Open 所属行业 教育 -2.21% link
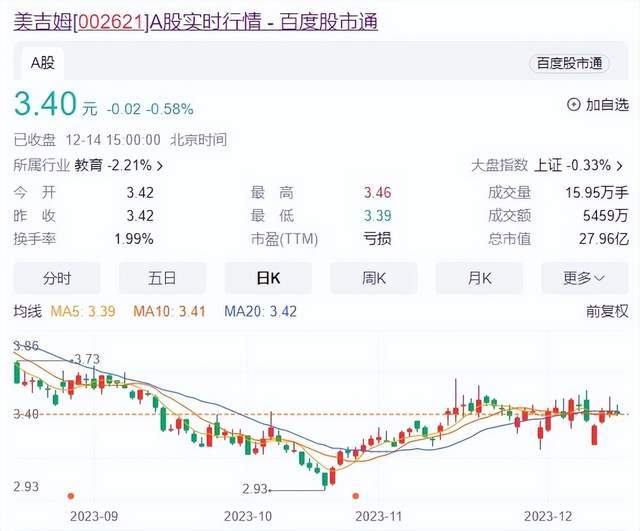640x531 pixels. coord(88,165)
